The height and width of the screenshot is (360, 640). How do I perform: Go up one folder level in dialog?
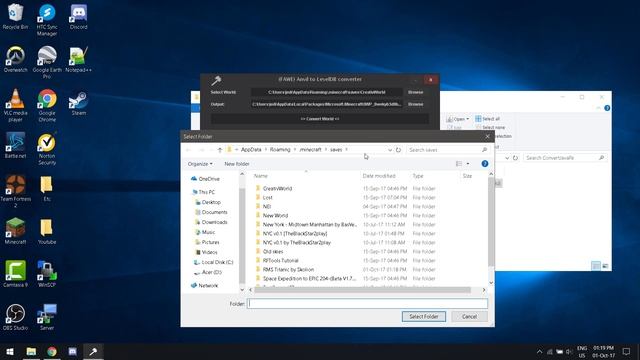pyautogui.click(x=220, y=150)
